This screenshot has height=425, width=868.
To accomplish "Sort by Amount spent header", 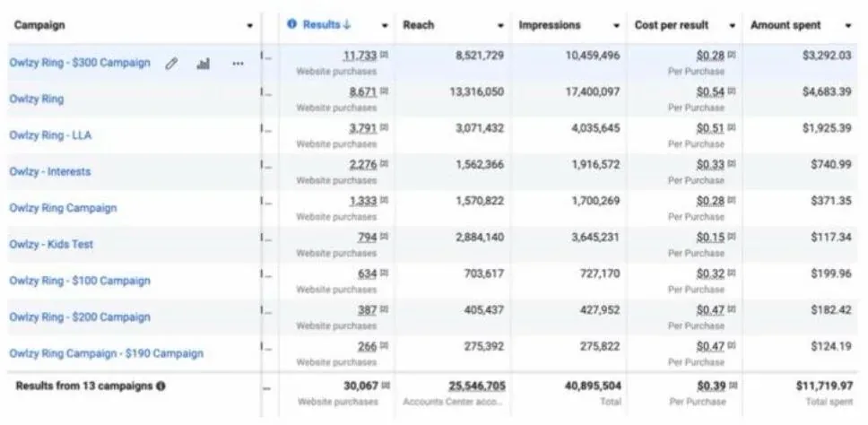I will click(x=786, y=25).
